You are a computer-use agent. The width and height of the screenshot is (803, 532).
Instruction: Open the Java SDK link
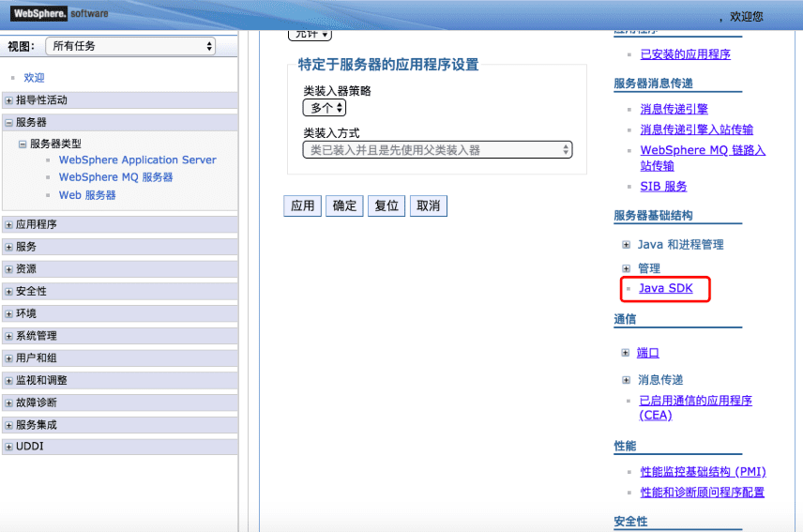click(666, 288)
